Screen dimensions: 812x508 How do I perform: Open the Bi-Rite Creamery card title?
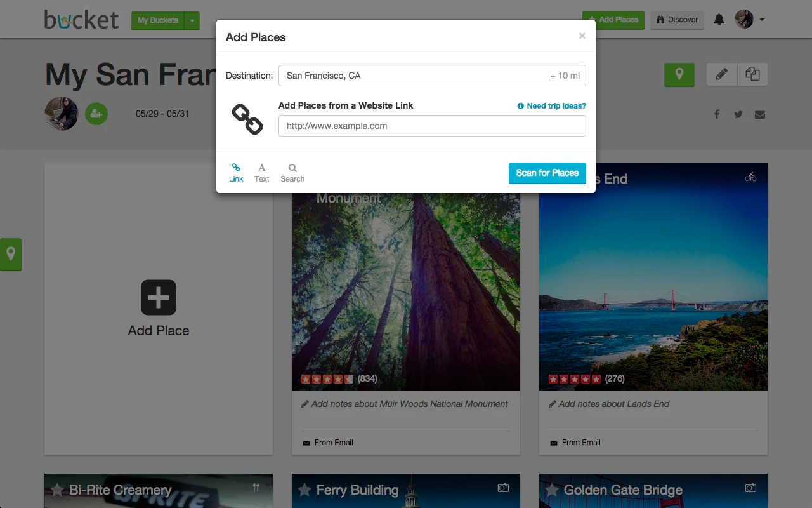click(x=121, y=490)
